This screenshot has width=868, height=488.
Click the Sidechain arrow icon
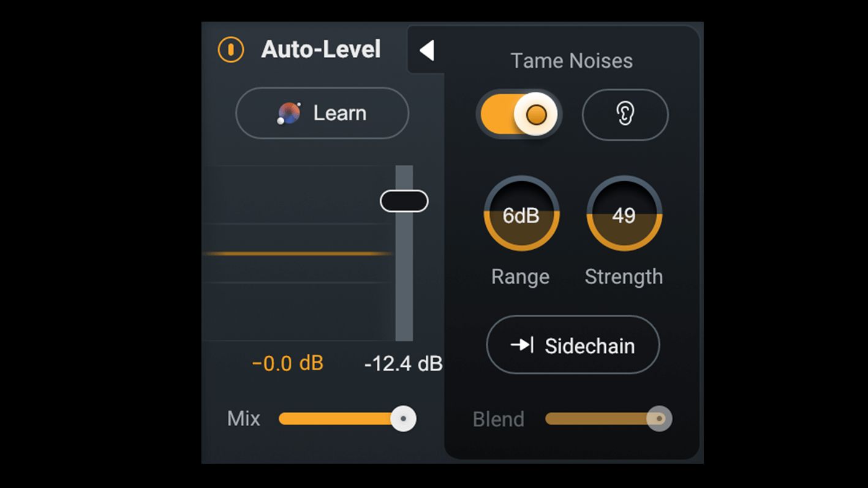(522, 345)
